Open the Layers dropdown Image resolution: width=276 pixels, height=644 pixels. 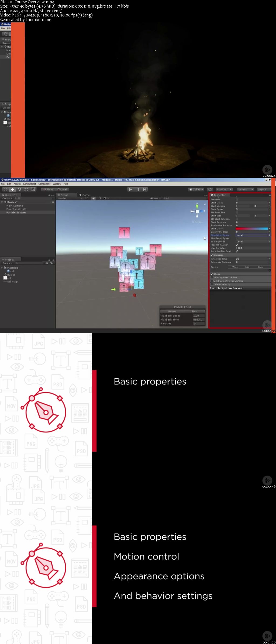click(x=245, y=189)
